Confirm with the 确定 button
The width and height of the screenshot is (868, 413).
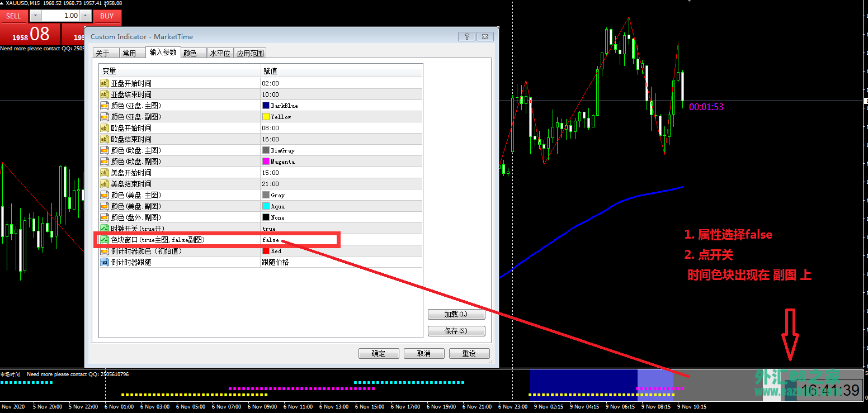(379, 353)
